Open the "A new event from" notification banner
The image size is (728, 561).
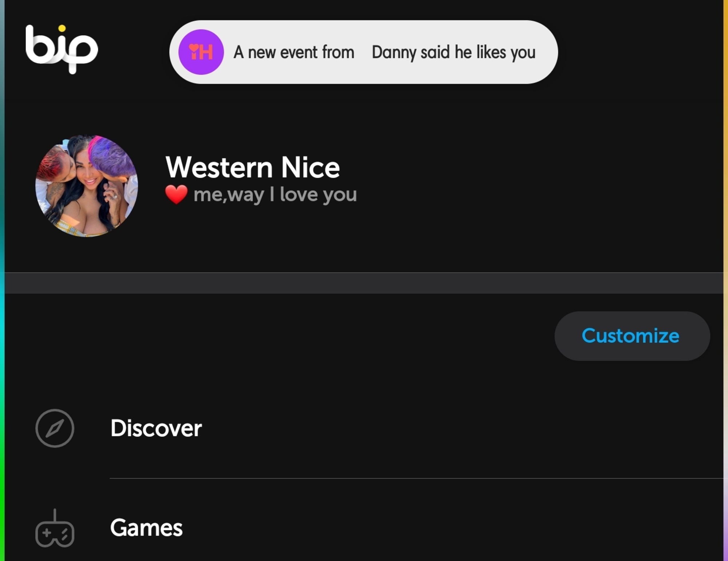[363, 52]
